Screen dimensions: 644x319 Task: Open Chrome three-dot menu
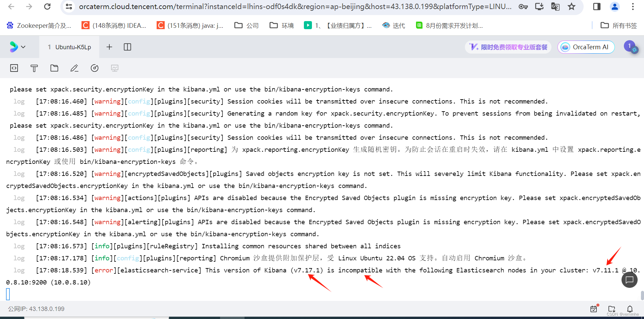pos(633,6)
